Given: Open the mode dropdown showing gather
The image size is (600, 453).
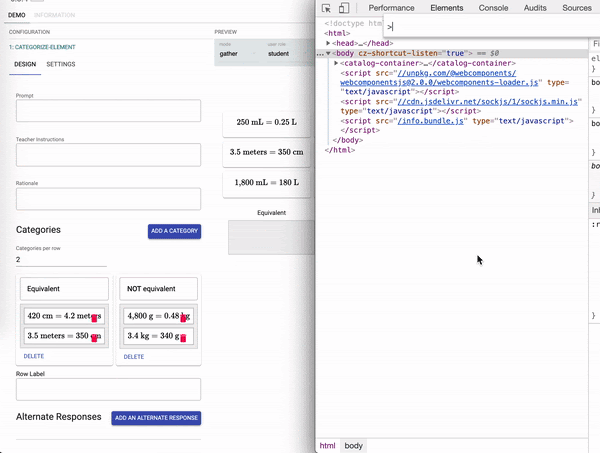Looking at the screenshot, I should point(237,54).
